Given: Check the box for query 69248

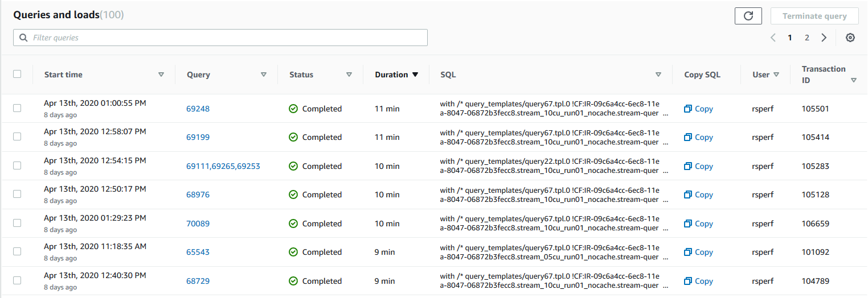Looking at the screenshot, I should point(17,108).
